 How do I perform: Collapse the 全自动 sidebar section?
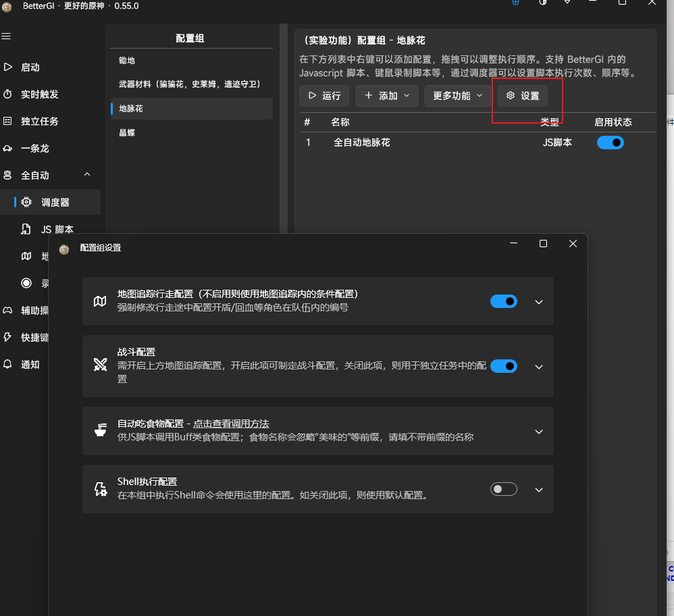86,174
